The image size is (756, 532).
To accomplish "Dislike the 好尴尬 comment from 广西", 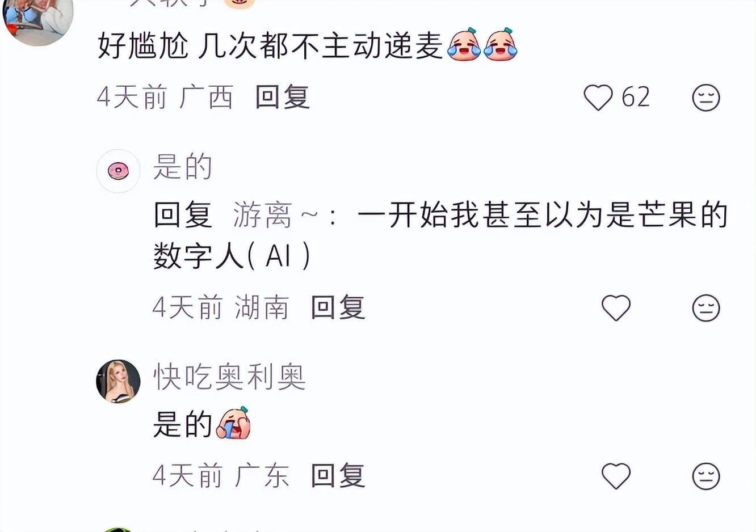I will tap(706, 98).
